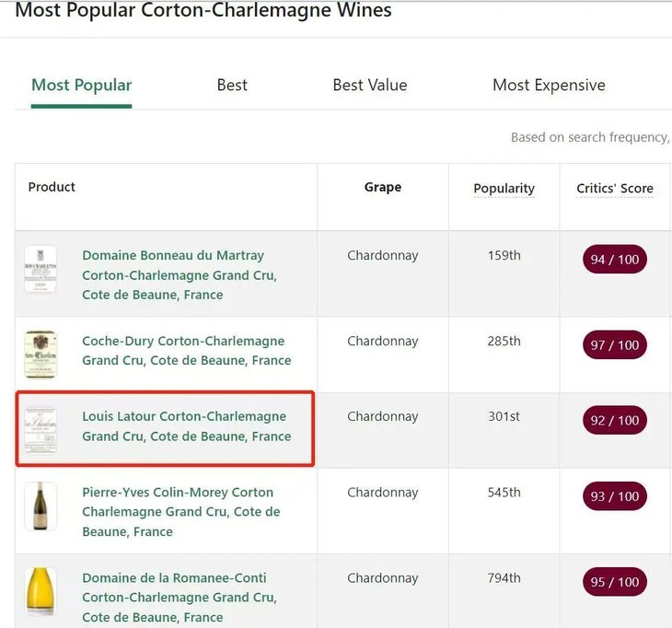Click the 97 / 100 score badge
Viewport: 672px width, 628px height.
(x=614, y=345)
